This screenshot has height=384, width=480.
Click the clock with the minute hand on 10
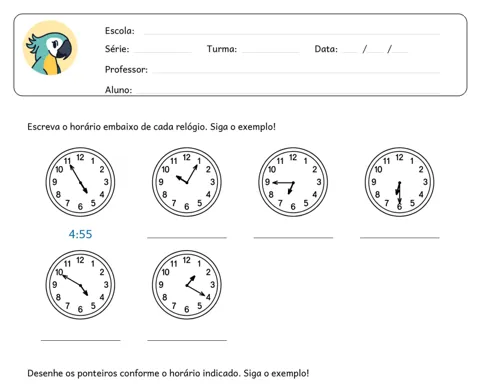80,285
